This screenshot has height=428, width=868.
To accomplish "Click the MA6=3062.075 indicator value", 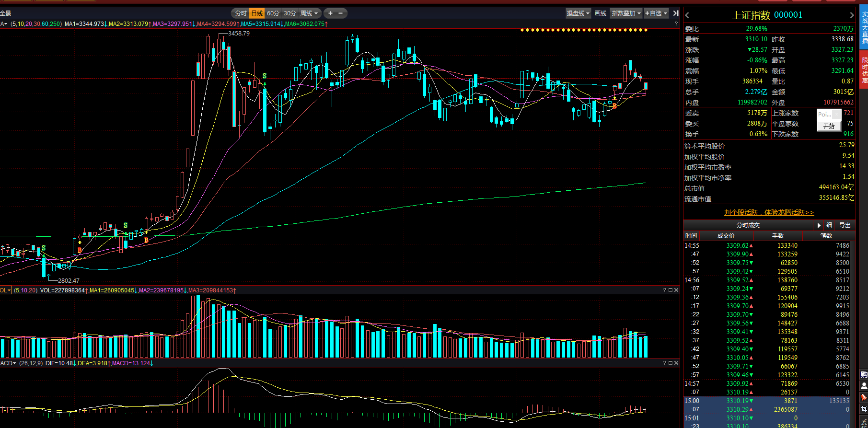I will pos(305,23).
